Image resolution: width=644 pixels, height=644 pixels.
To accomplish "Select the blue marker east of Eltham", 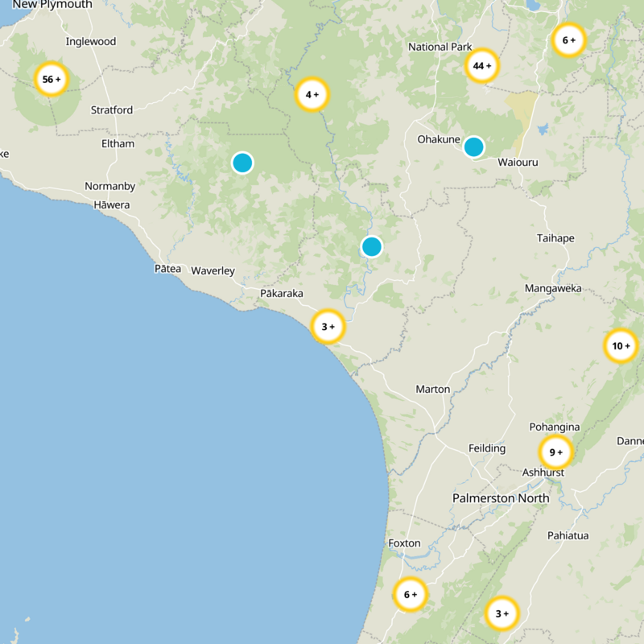I will (x=242, y=163).
